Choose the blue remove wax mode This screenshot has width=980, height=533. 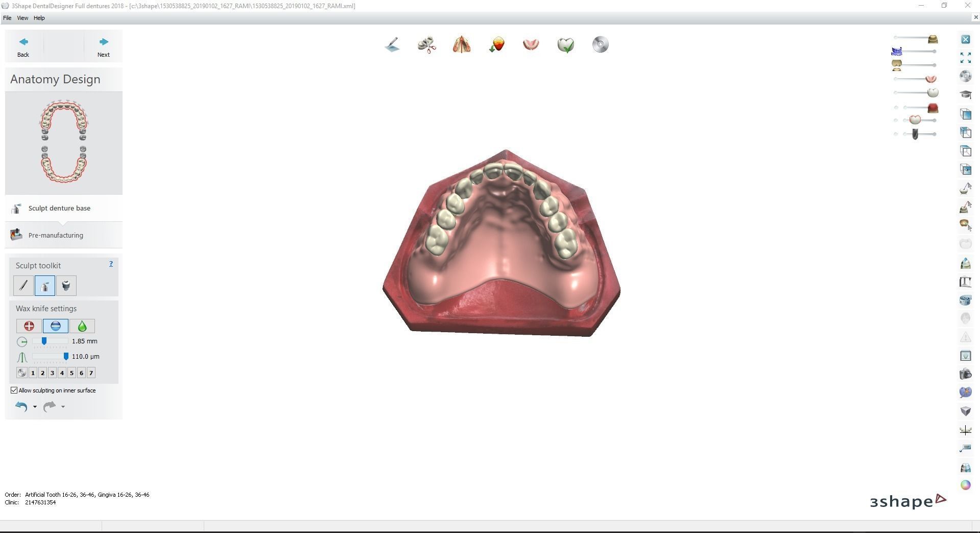(x=56, y=326)
